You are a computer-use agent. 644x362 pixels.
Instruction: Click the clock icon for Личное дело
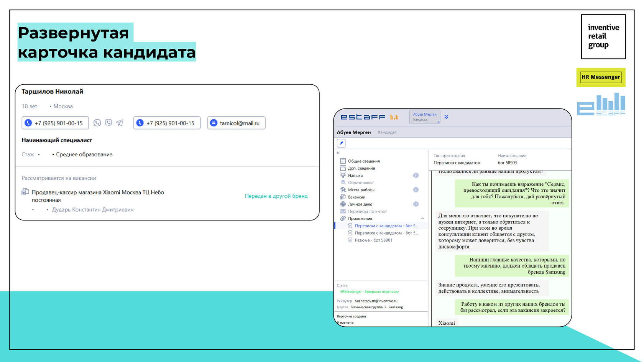[x=343, y=204]
